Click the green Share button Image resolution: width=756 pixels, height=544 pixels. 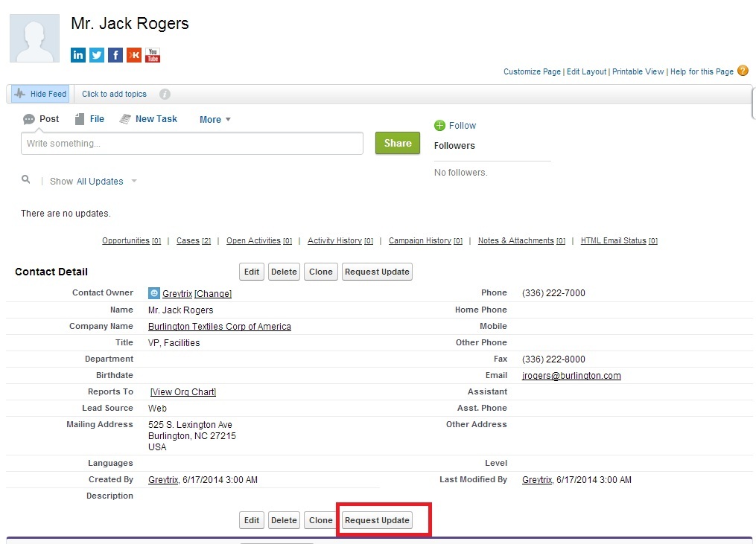[x=398, y=143]
